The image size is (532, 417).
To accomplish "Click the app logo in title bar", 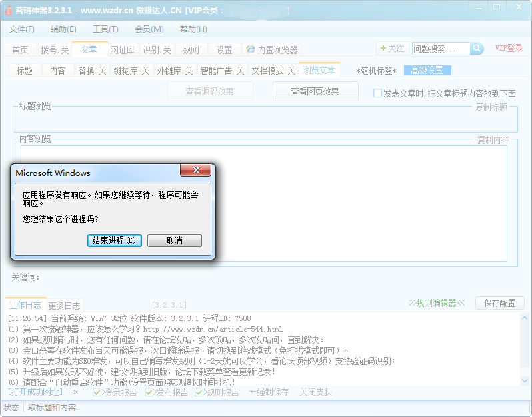I will tap(9, 11).
